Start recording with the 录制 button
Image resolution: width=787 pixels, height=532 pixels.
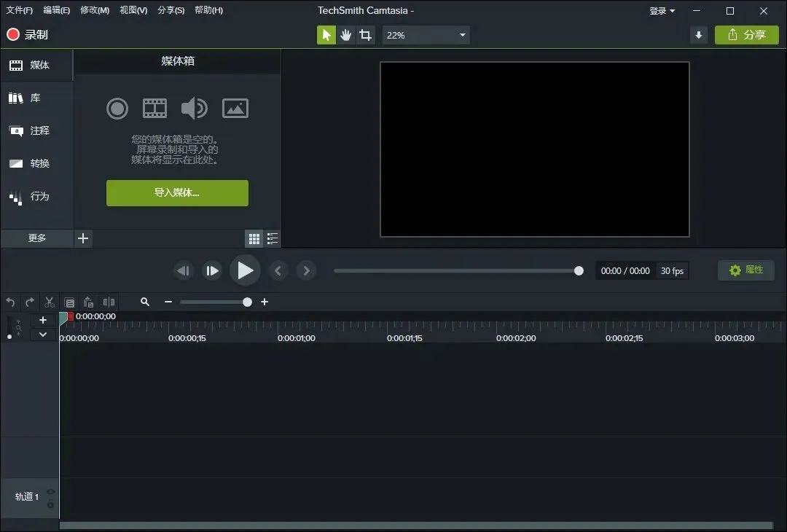coord(27,35)
